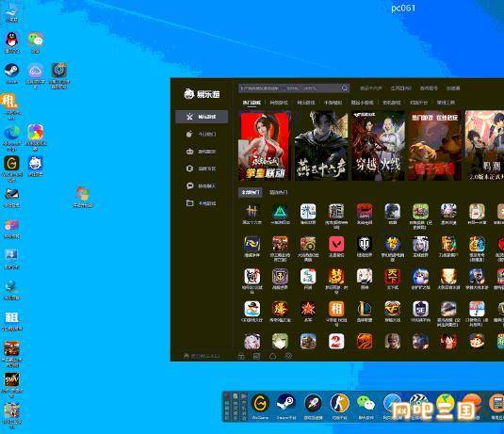The height and width of the screenshot is (434, 504).
Task: Open Windows flag logo desktop icon
Action: tap(83, 197)
